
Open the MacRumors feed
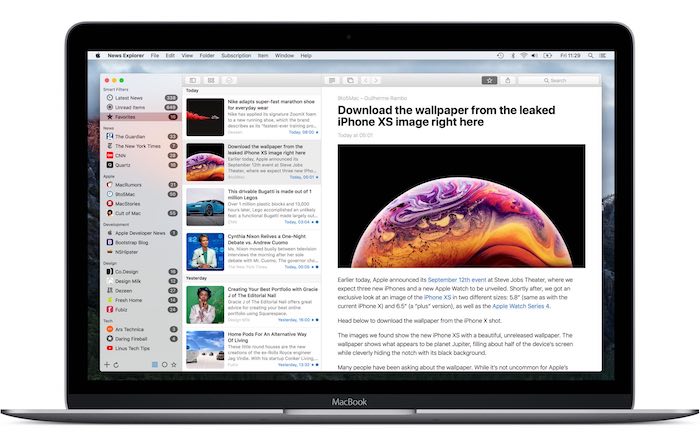pyautogui.click(x=141, y=185)
